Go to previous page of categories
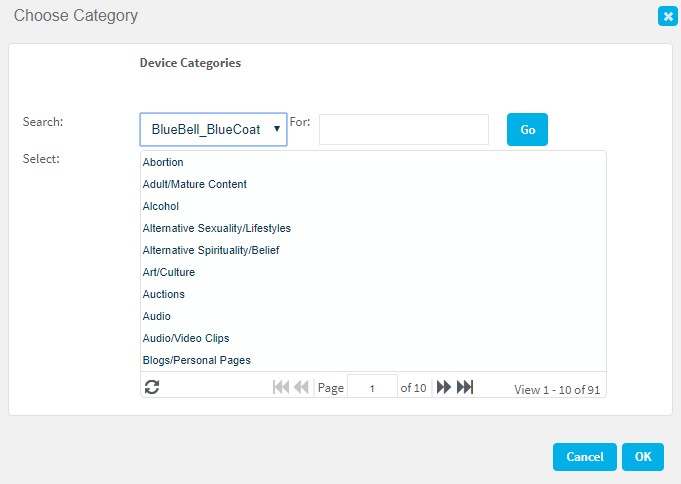 coord(301,387)
